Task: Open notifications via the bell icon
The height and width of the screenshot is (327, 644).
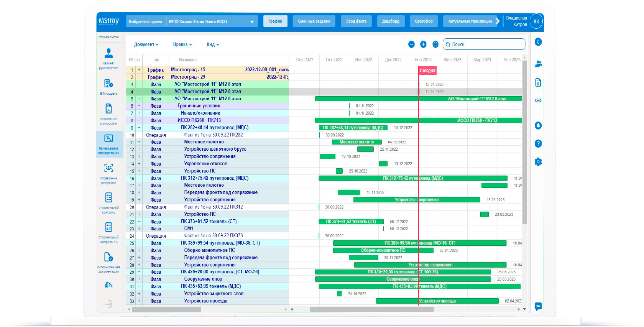Action: pos(538,125)
